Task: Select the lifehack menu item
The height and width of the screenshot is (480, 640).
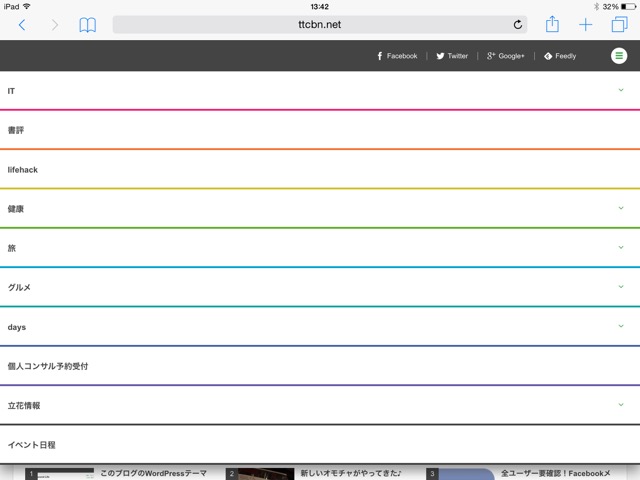Action: point(23,170)
